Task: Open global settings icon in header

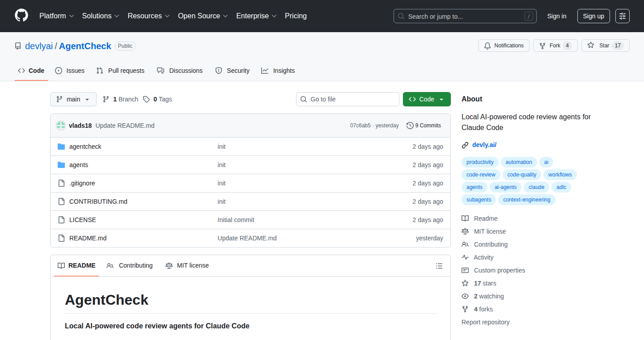Action: (x=623, y=16)
